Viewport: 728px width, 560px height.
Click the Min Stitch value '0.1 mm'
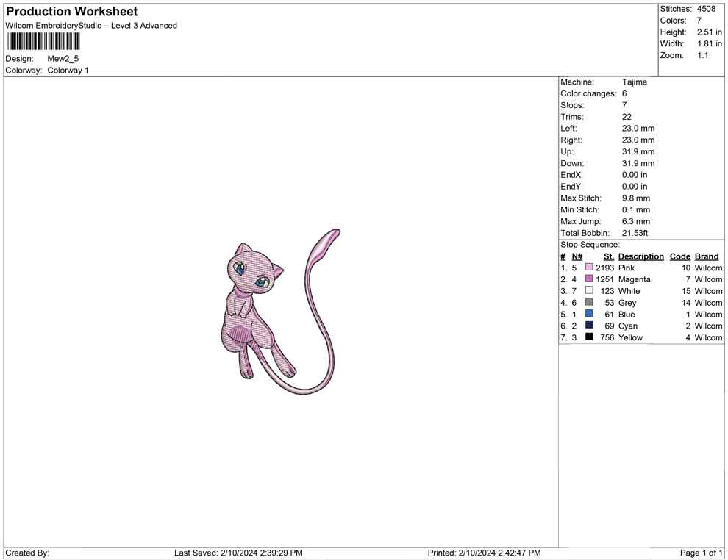(636, 209)
